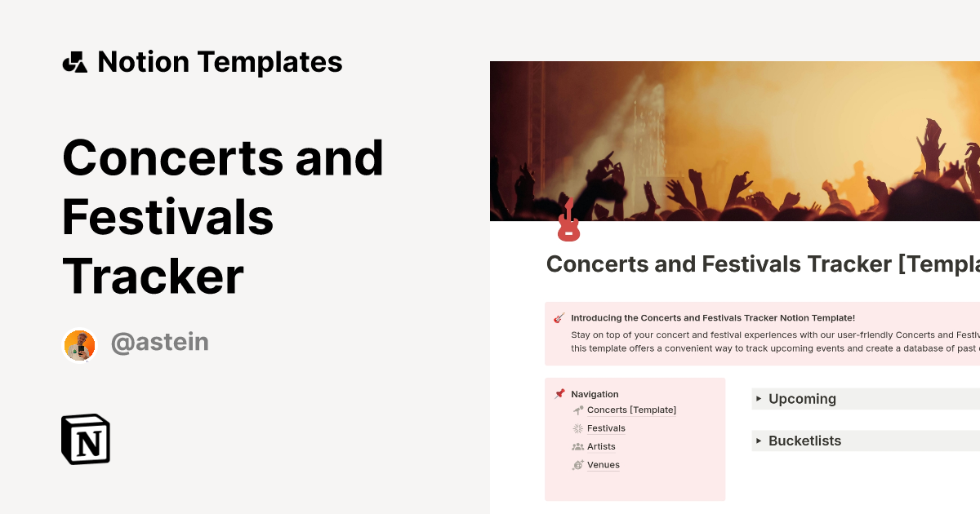Click the pushpin icon beside Navigation
Screen dimensions: 980x514
coord(559,393)
